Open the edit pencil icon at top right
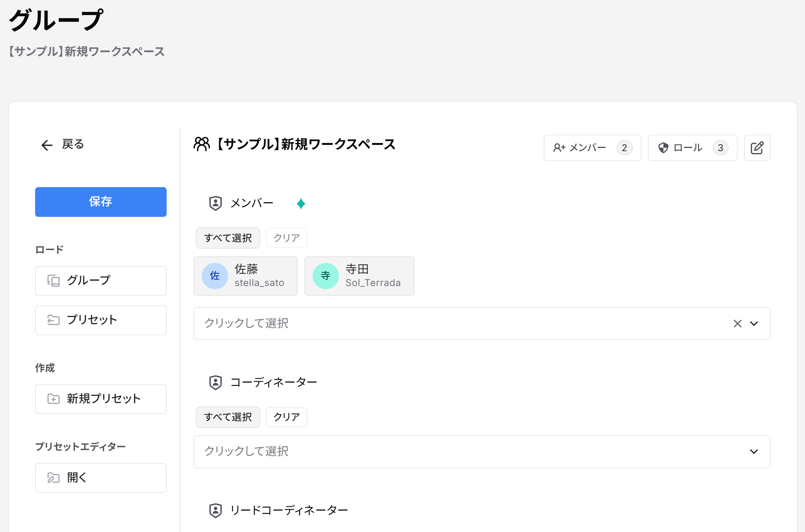Image resolution: width=805 pixels, height=532 pixels. (757, 148)
